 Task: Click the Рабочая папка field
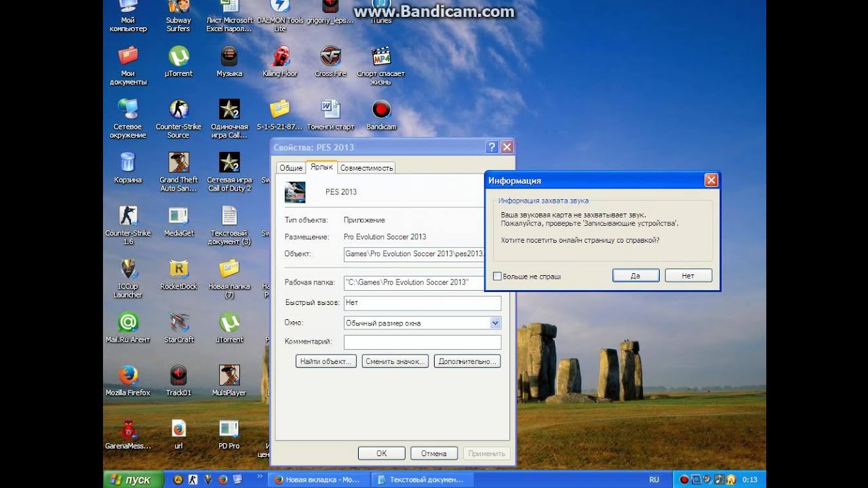(414, 282)
